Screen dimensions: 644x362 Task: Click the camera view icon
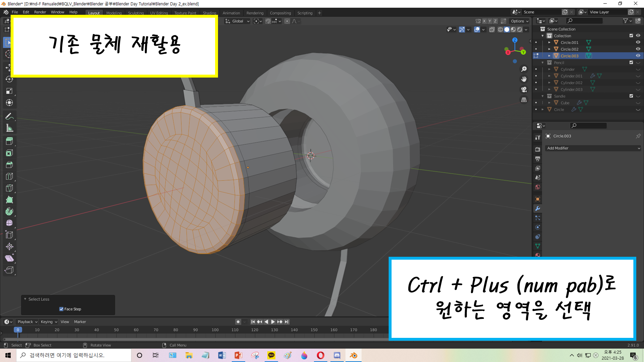pos(524,89)
